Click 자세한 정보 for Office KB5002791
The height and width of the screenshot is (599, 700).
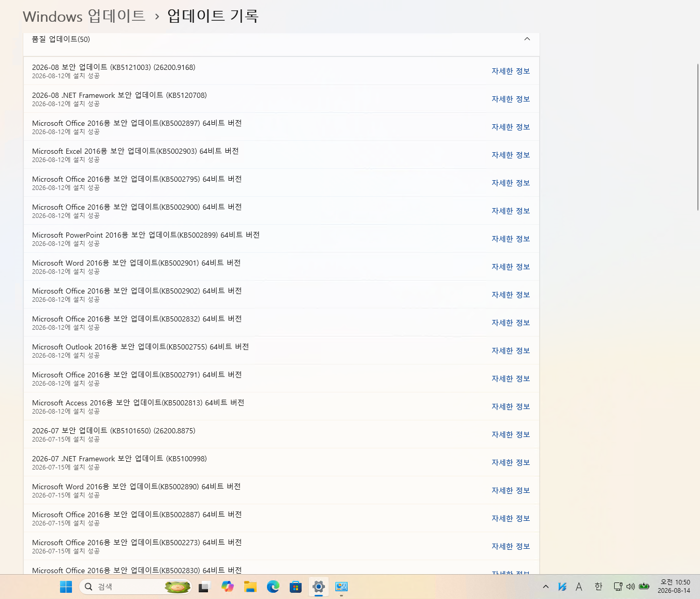pyautogui.click(x=511, y=378)
